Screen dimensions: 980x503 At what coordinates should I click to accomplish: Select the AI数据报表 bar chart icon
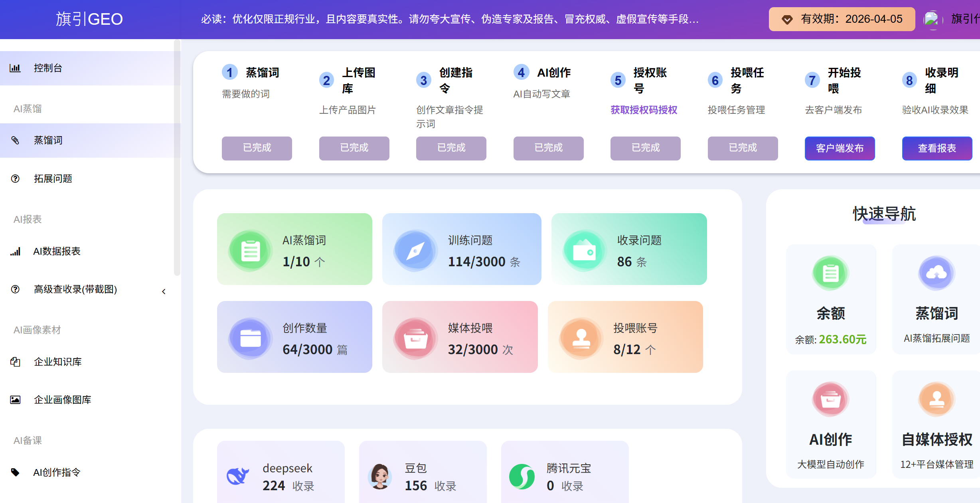click(x=15, y=252)
